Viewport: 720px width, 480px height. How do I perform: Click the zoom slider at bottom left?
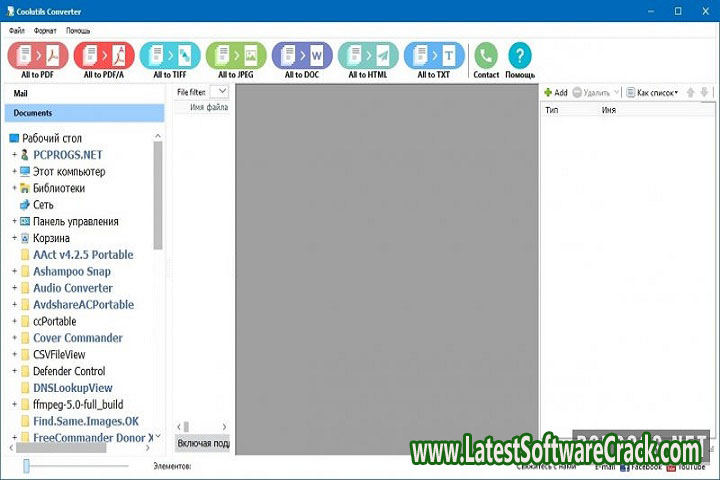26,466
